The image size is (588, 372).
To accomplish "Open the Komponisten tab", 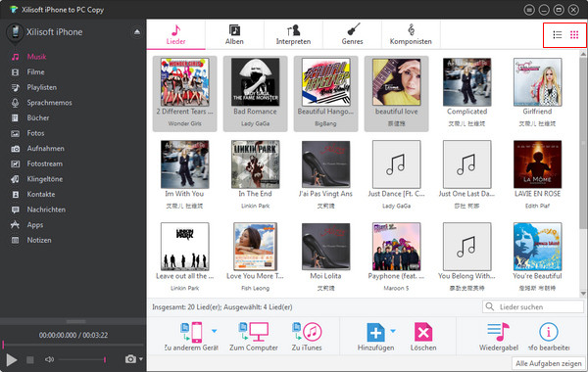I will [x=411, y=34].
